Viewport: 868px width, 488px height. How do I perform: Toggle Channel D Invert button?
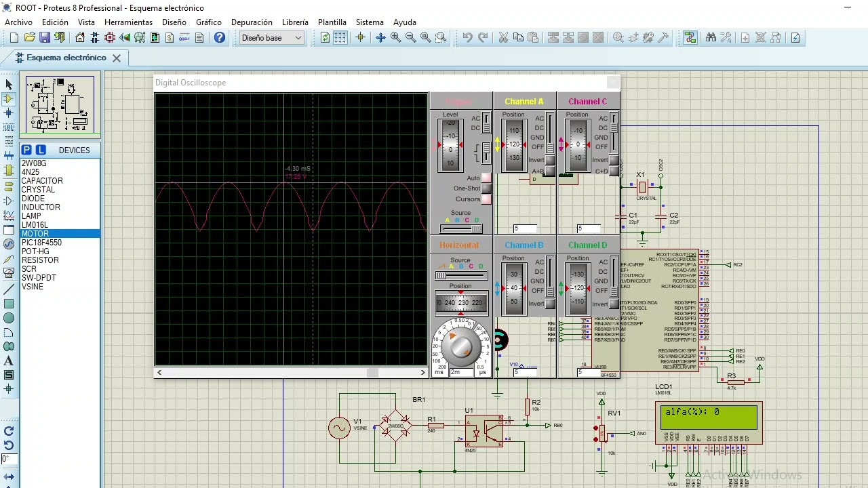click(x=614, y=304)
